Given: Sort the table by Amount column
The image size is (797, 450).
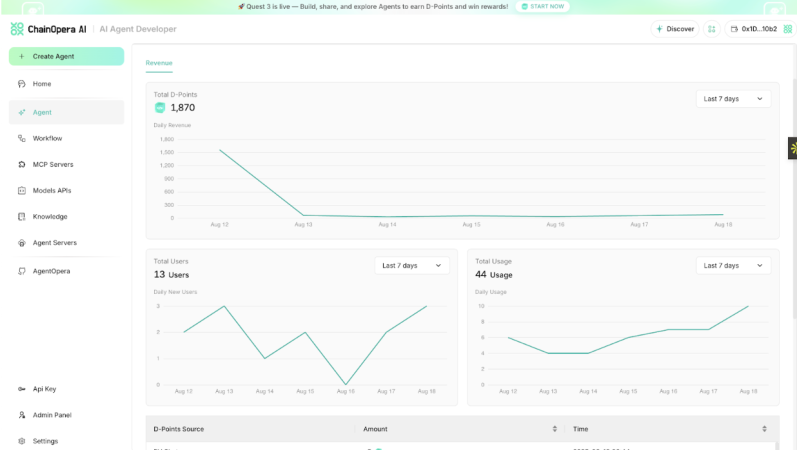Looking at the screenshot, I should 554,429.
